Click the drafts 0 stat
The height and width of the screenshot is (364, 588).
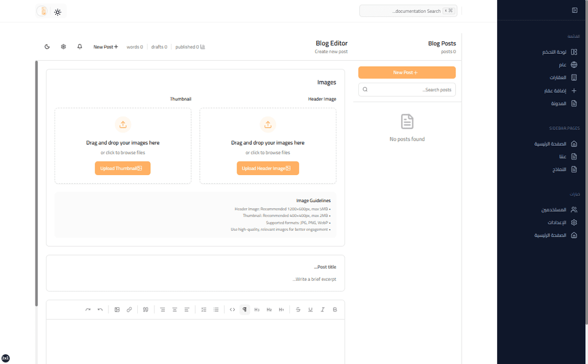(x=159, y=47)
